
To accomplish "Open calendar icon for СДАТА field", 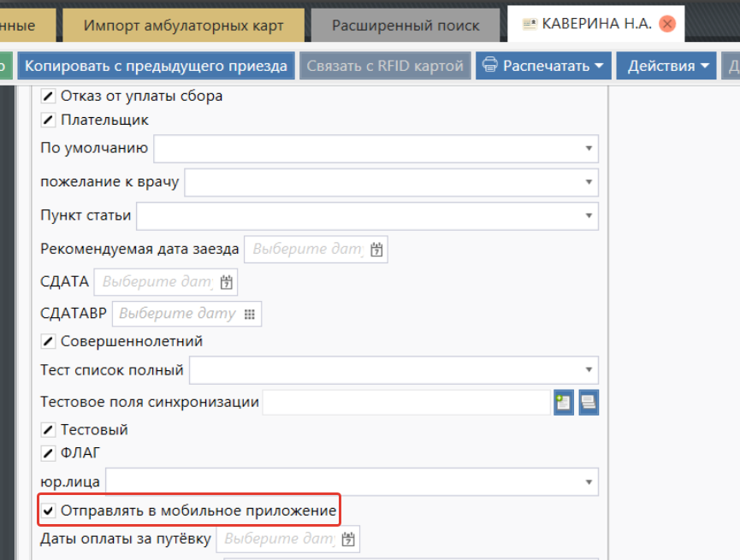I will 226,282.
